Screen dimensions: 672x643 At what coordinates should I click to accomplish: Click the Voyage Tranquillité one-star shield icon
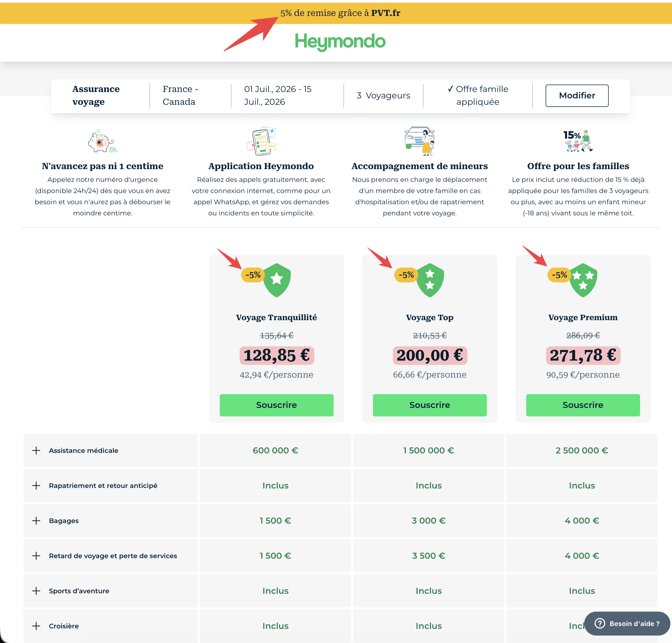277,280
